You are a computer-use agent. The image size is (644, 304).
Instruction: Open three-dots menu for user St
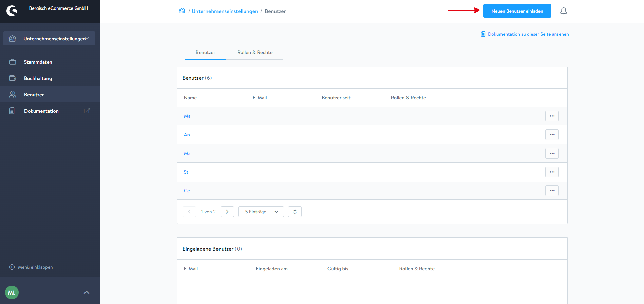click(552, 172)
